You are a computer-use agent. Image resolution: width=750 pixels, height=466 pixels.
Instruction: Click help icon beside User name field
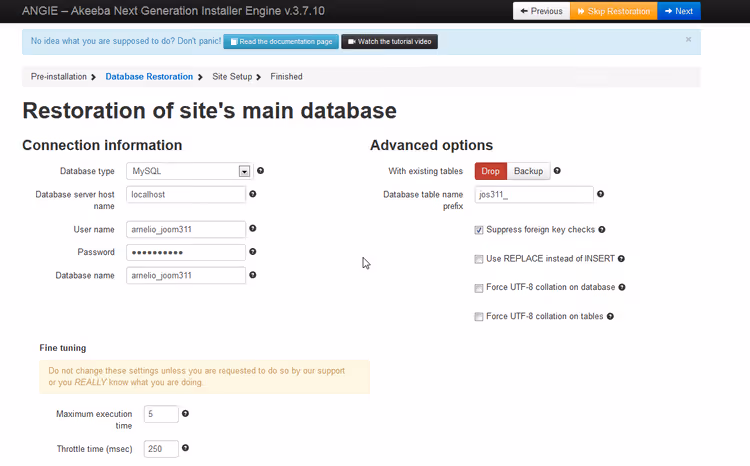point(253,228)
